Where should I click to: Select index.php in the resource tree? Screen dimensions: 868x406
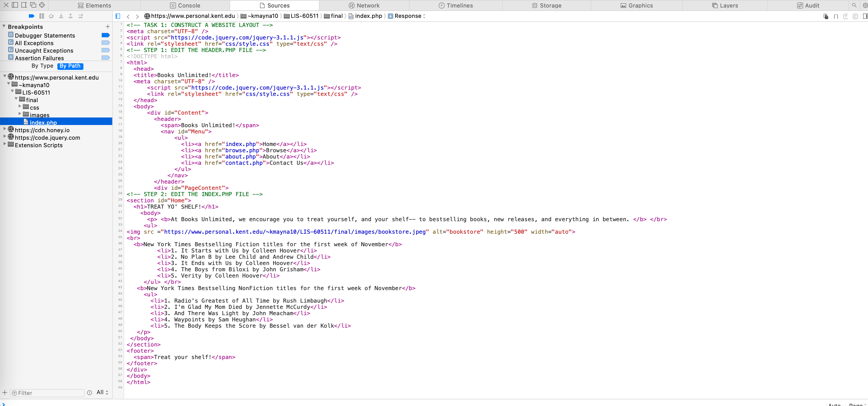[43, 122]
